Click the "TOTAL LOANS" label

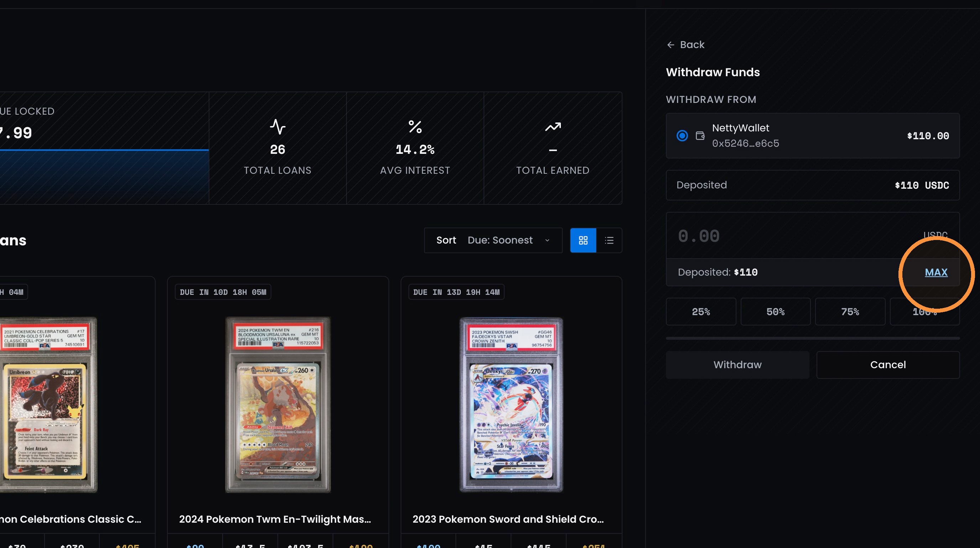tap(278, 170)
